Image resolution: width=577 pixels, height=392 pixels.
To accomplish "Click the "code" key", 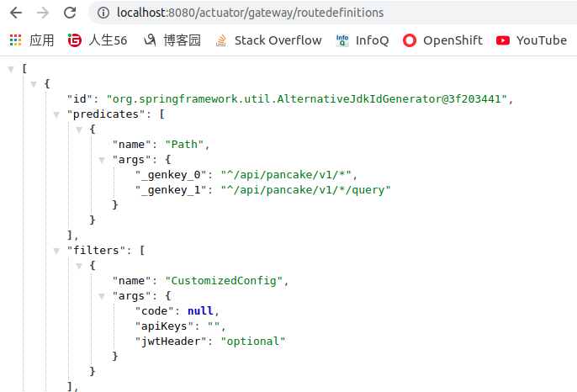I will pyautogui.click(x=155, y=311).
